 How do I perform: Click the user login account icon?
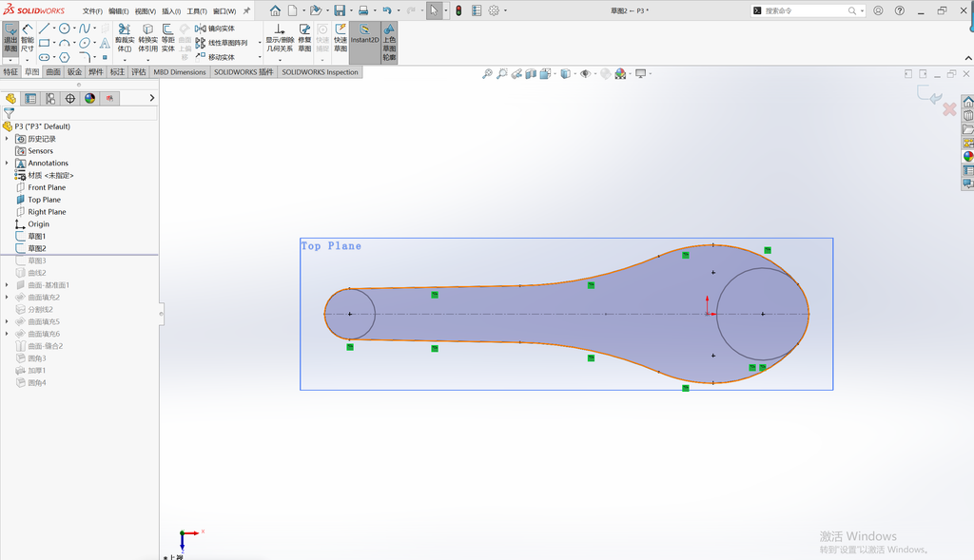tap(878, 10)
